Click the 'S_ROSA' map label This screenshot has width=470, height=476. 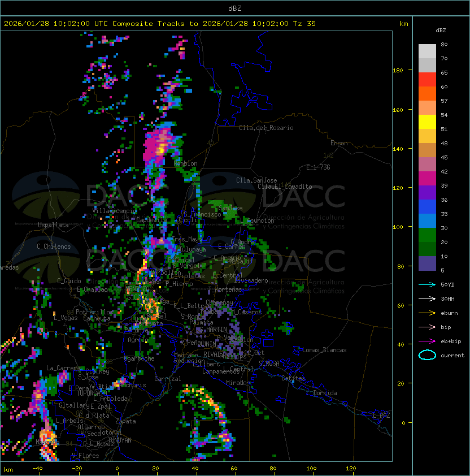(x=269, y=363)
